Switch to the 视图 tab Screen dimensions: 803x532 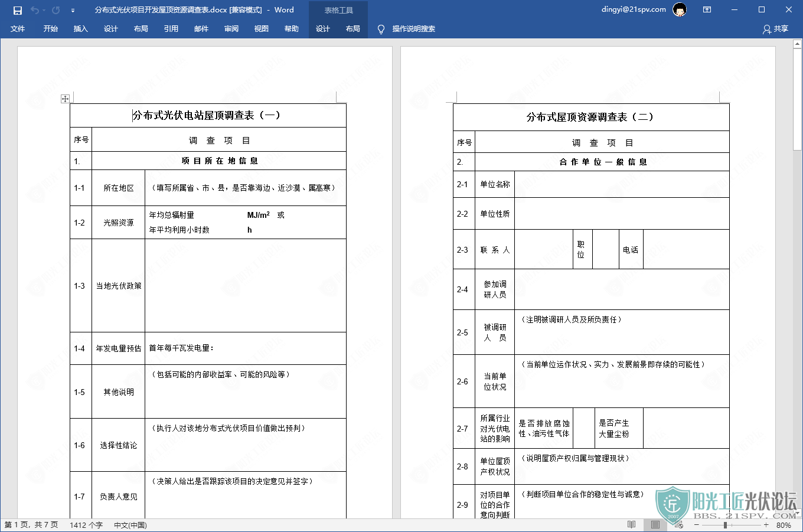[x=261, y=28]
